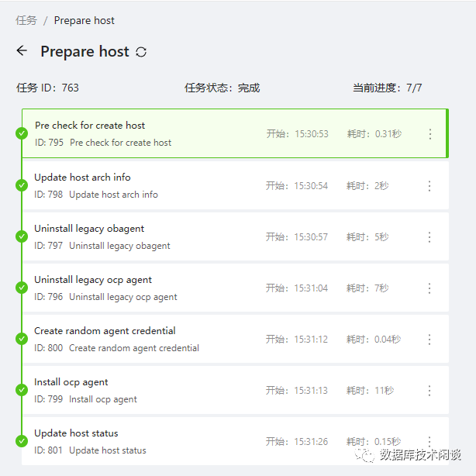Go to 任务 breadcrumb link

(x=26, y=20)
